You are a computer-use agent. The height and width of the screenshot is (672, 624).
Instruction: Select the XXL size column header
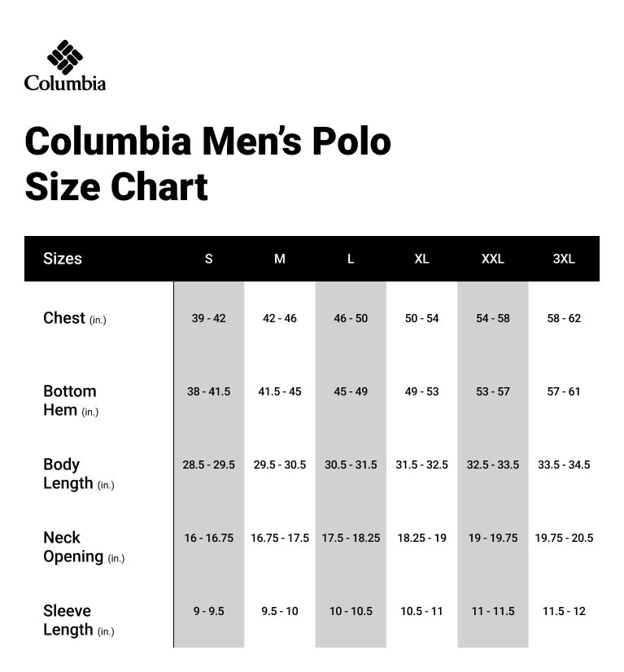tap(492, 259)
